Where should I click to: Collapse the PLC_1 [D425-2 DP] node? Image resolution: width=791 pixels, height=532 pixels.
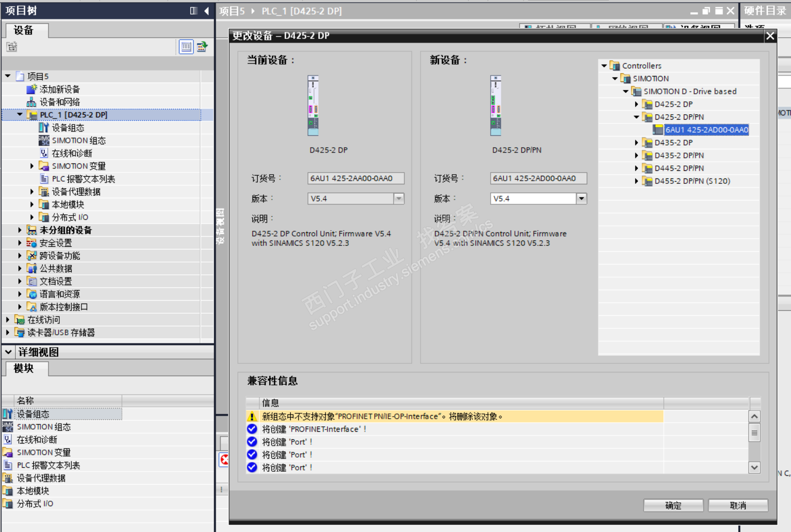point(20,114)
